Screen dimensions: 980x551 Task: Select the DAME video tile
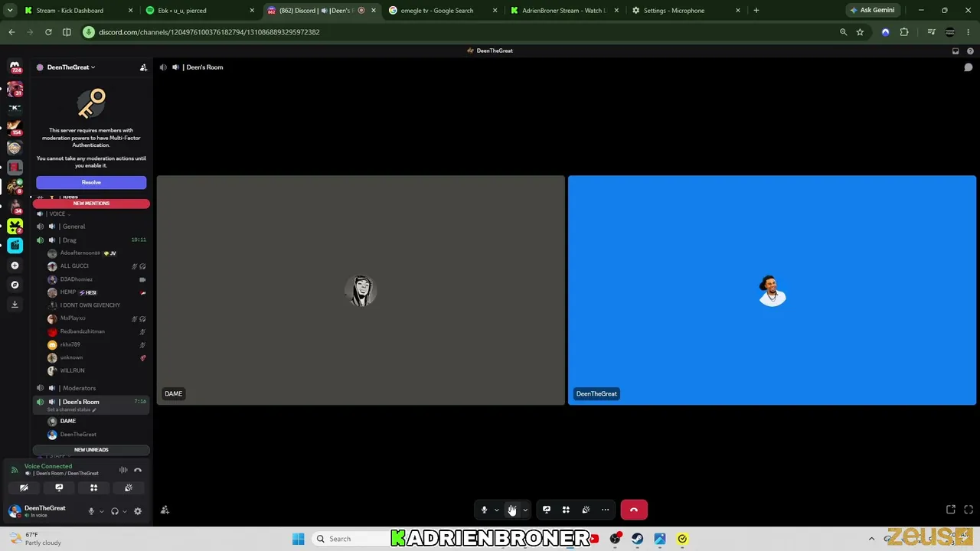[x=361, y=290]
